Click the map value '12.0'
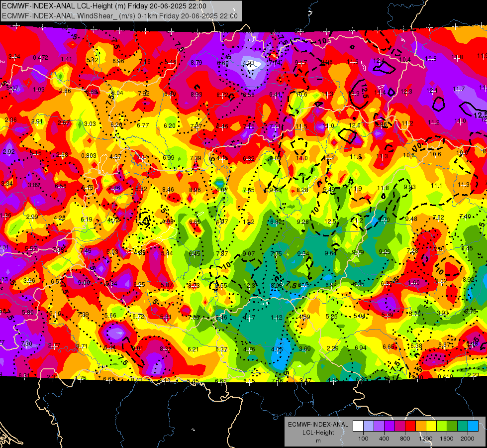 pos(355,125)
